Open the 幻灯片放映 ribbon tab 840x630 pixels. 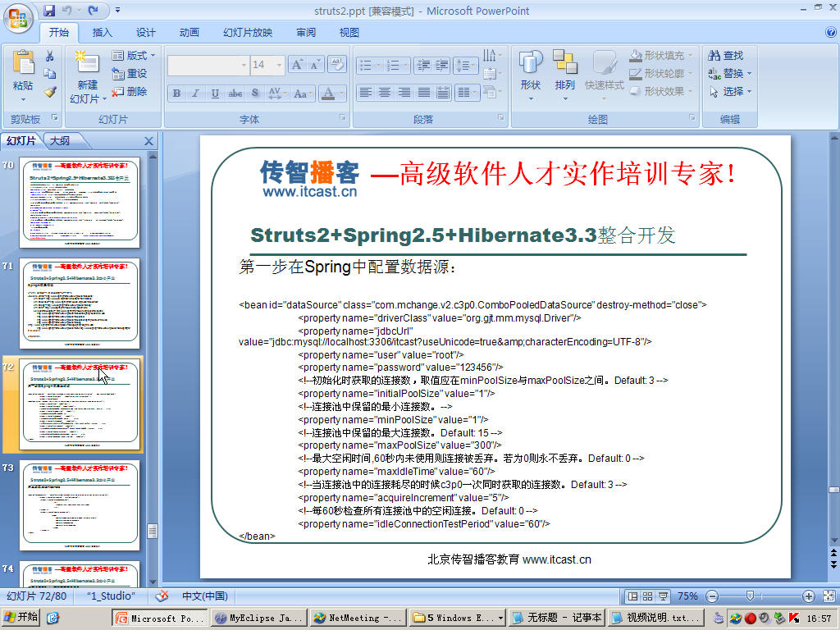[248, 33]
